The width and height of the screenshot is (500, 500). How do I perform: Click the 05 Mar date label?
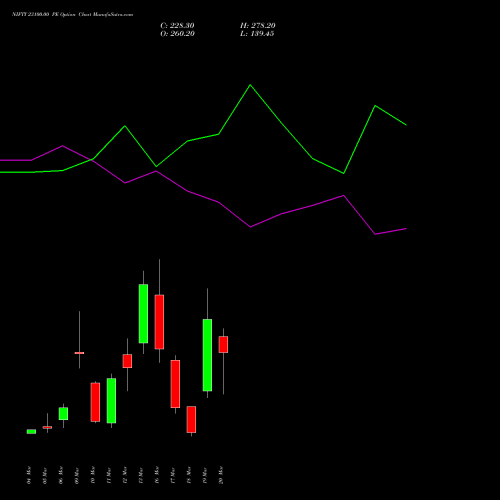pos(45,475)
